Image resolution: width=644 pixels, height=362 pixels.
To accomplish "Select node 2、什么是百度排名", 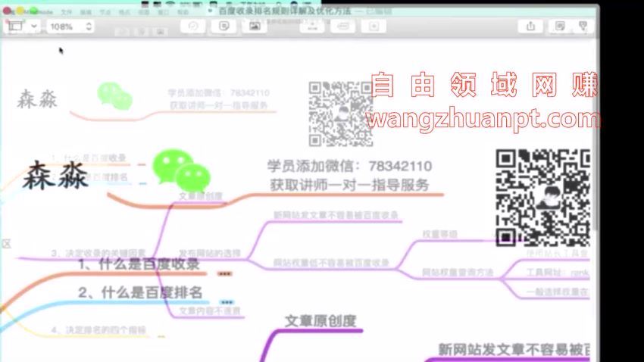I will [x=140, y=292].
